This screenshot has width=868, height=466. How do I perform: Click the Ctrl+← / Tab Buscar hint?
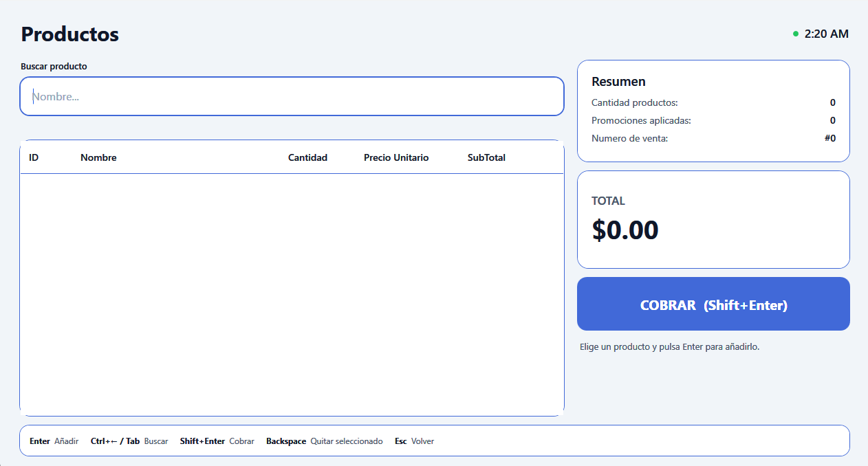pos(129,441)
